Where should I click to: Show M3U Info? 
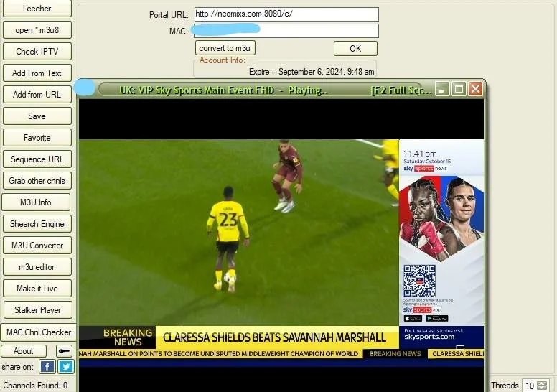(x=36, y=202)
